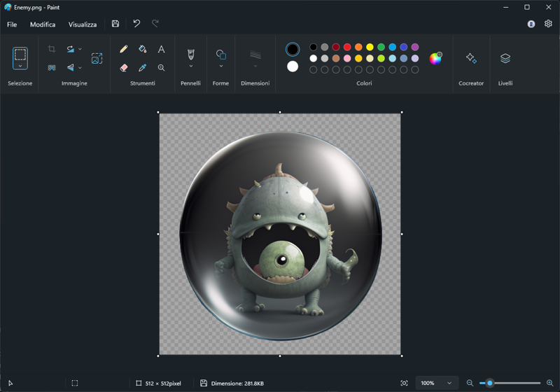Image resolution: width=560 pixels, height=392 pixels.
Task: Click the Save floppy disk icon
Action: click(115, 24)
